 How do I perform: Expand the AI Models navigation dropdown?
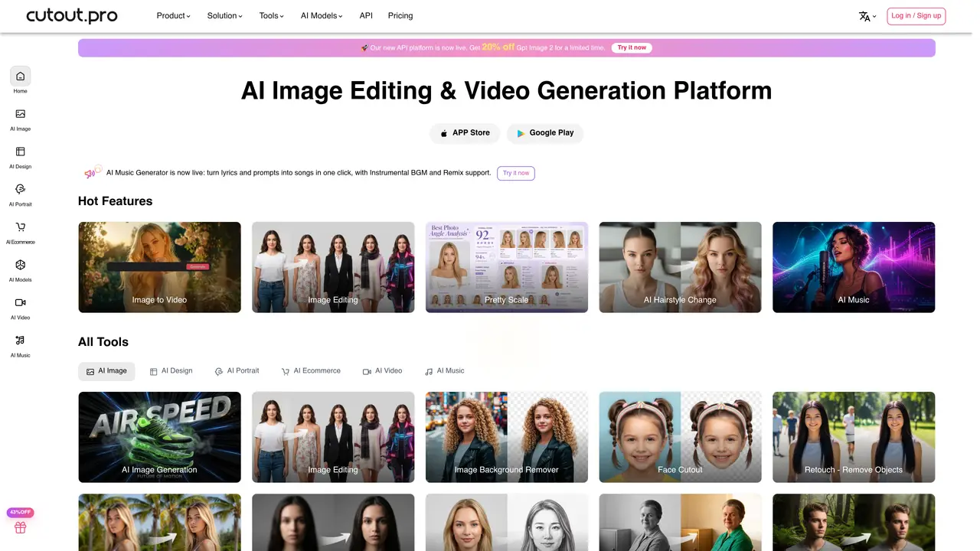pyautogui.click(x=322, y=15)
